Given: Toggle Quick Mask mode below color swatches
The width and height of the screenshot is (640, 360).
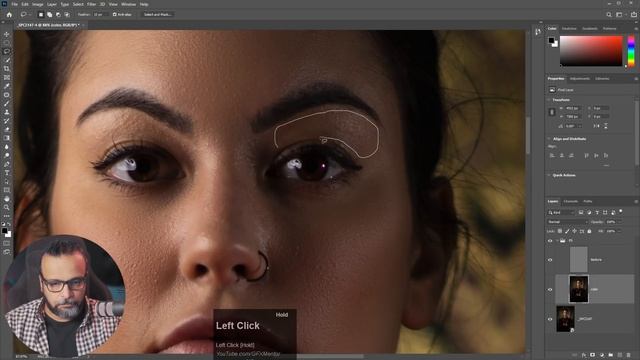Looking at the screenshot, I should (x=7, y=243).
